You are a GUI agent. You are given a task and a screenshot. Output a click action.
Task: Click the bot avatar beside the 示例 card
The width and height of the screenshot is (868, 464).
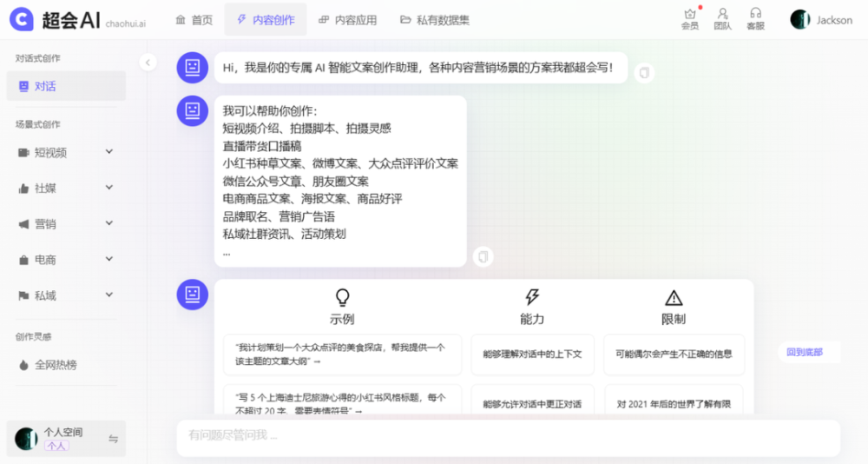coord(192,295)
